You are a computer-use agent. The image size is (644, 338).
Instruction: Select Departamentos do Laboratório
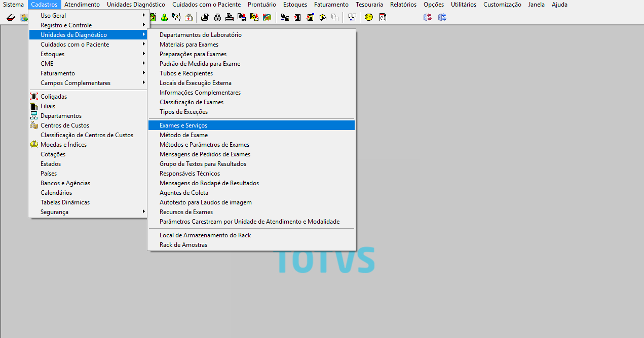[x=251, y=35]
